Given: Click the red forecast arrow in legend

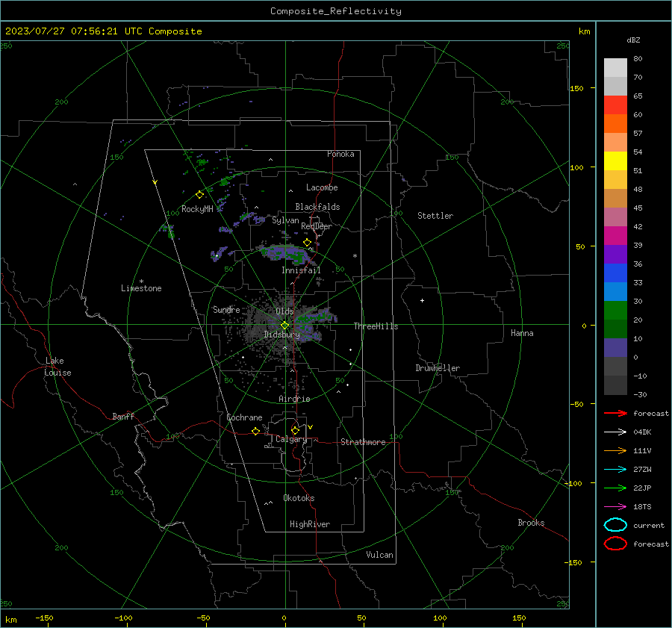Looking at the screenshot, I should pyautogui.click(x=615, y=413).
